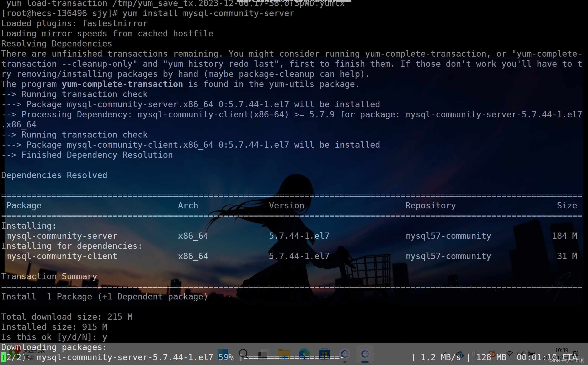This screenshot has width=588, height=365.
Task: Open the notification focus icon beside clock
Action: (576, 354)
